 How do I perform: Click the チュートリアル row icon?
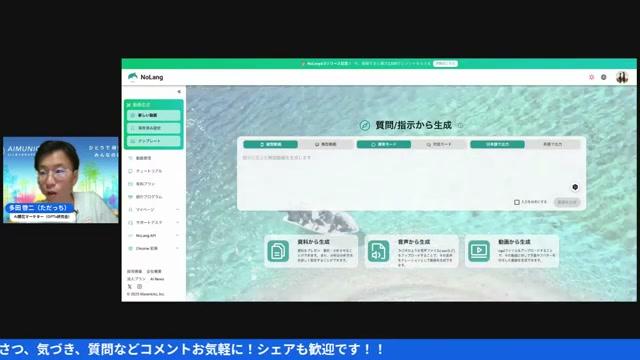(x=130, y=171)
